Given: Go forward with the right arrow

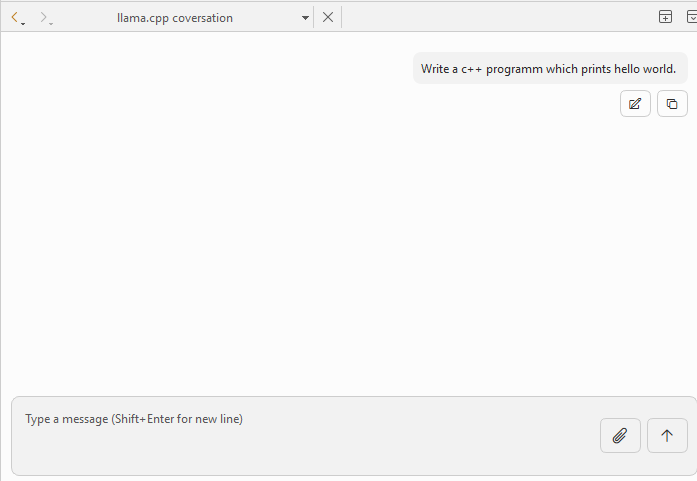Looking at the screenshot, I should click(x=42, y=17).
